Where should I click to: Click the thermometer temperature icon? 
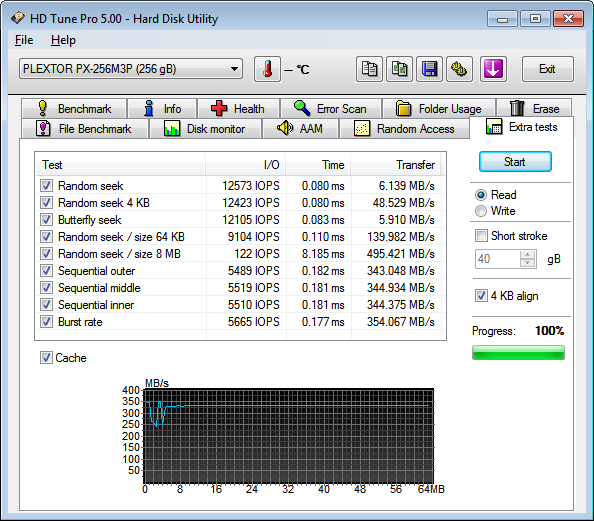pyautogui.click(x=267, y=69)
